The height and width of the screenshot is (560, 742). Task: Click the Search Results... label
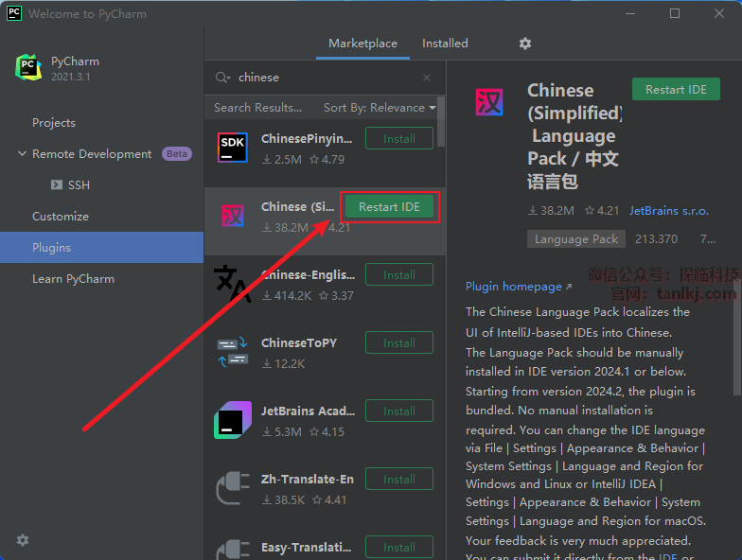(x=257, y=108)
